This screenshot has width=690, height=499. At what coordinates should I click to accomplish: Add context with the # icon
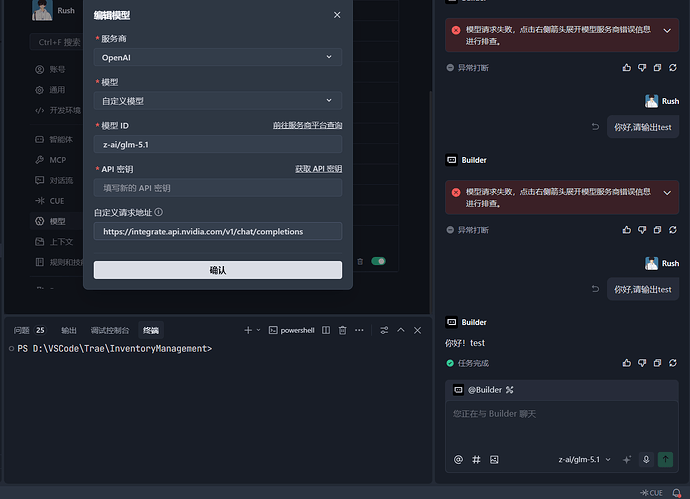(x=476, y=459)
